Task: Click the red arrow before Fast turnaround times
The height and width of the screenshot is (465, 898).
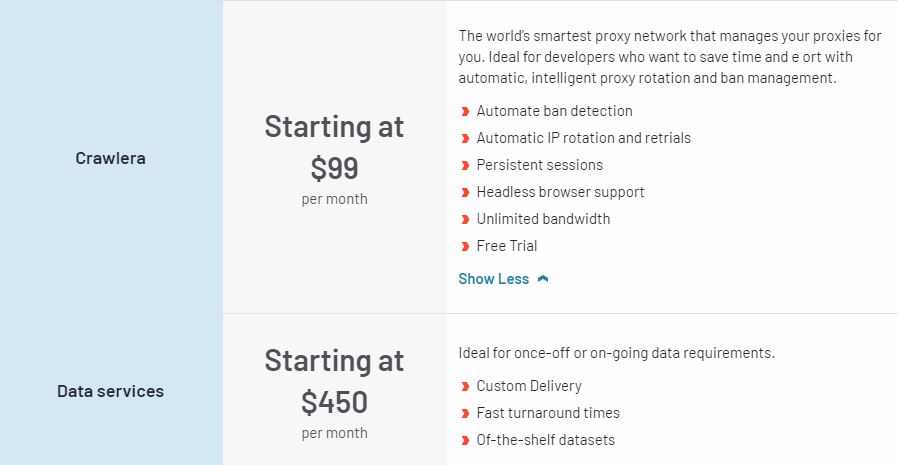Action: pos(465,413)
